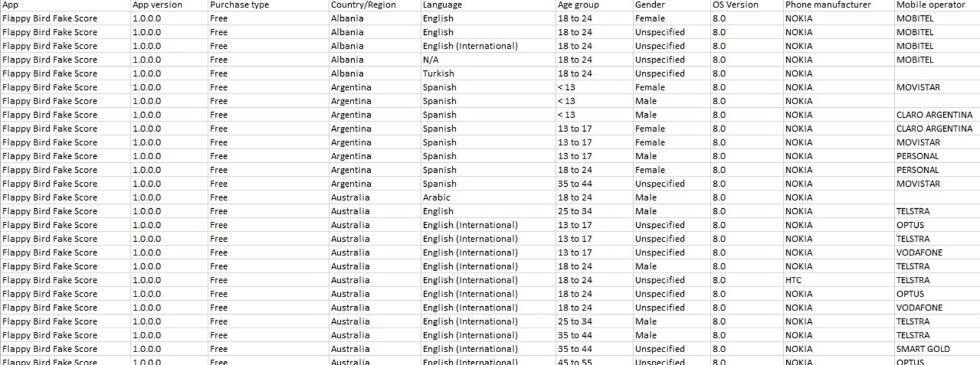Select the OS Version header cell
The image size is (980, 365).
point(746,5)
